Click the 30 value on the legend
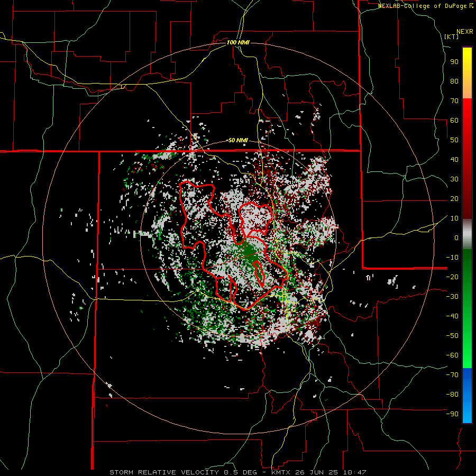Image resolution: width=476 pixels, height=476 pixels. pos(454,179)
